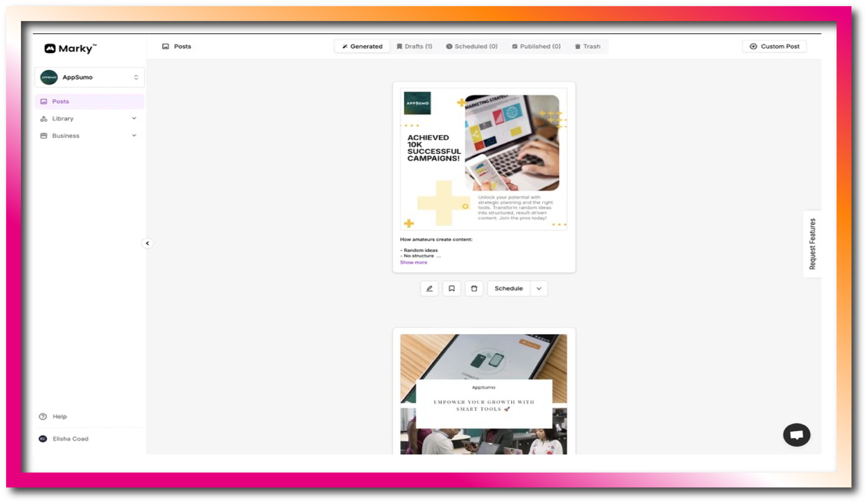Screen dimensions: 868x504
Task: Open the Request Features side tab
Action: point(812,244)
